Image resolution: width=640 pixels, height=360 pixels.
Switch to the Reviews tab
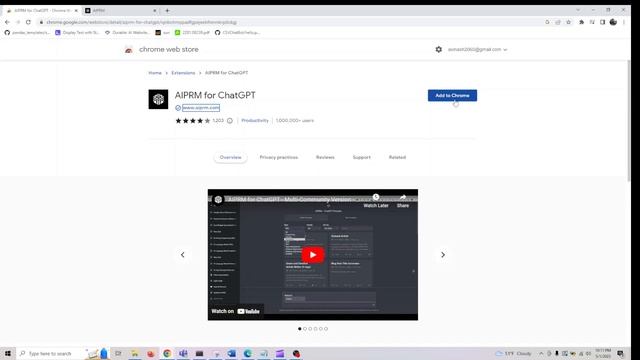[x=325, y=157]
